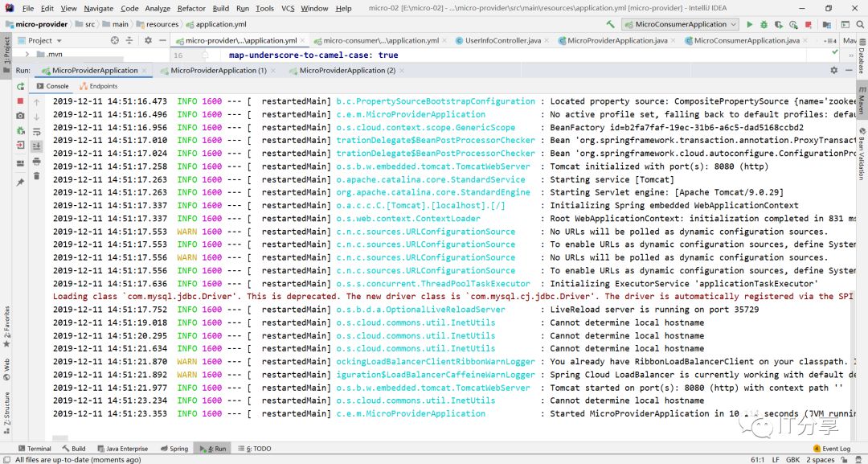Open UserInfoController.java editor tab
The width and height of the screenshot is (868, 464).
click(x=503, y=40)
